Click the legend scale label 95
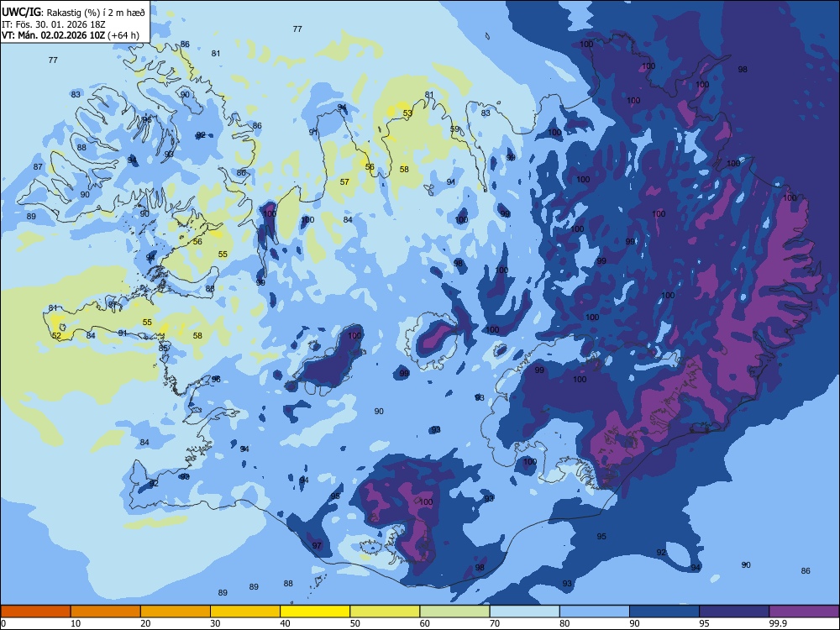Screen dimensions: 840x630 [x=704, y=623]
